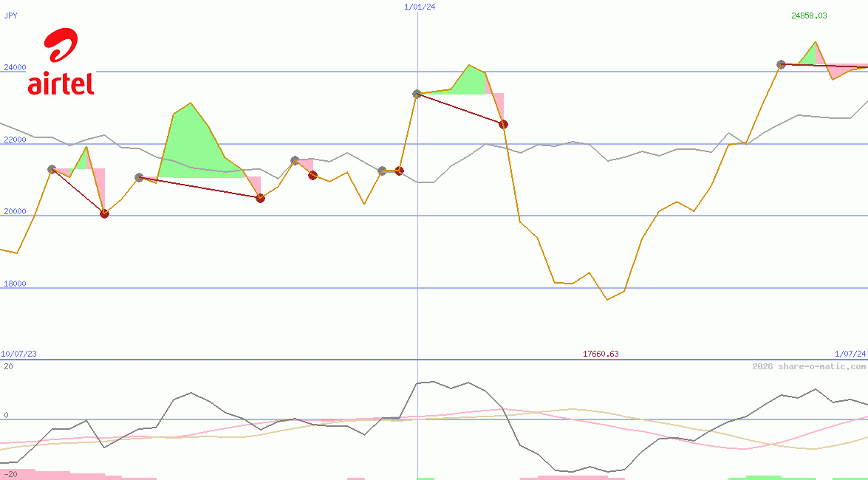
Task: Open the share-o-matic.com watermark link
Action: point(809,366)
